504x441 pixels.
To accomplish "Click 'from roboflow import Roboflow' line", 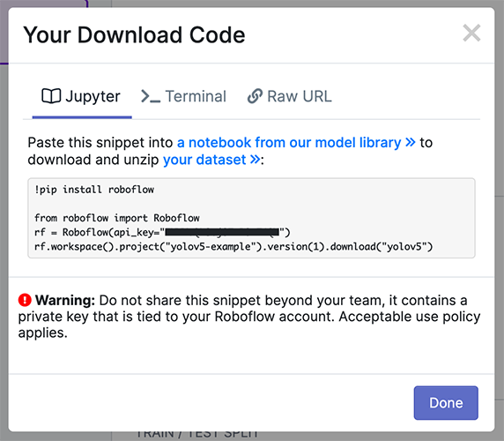I will point(117,218).
